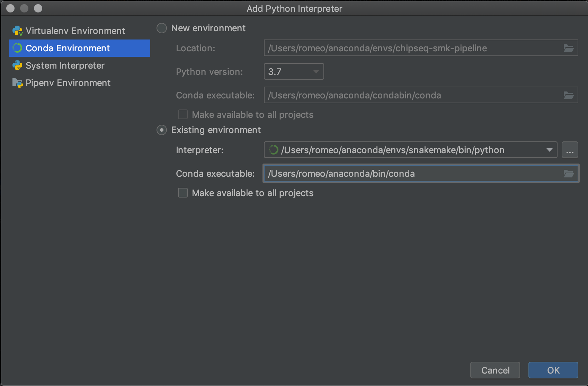The height and width of the screenshot is (386, 588).
Task: Browse folder for existing Conda executable
Action: (x=569, y=174)
